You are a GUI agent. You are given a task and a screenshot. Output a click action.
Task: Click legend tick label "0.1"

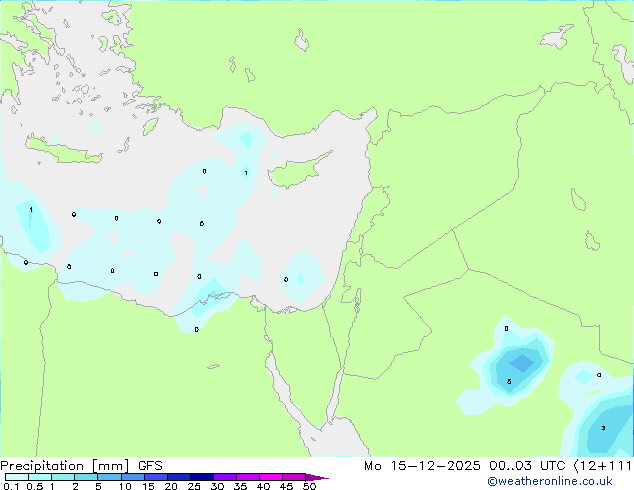click(x=11, y=486)
